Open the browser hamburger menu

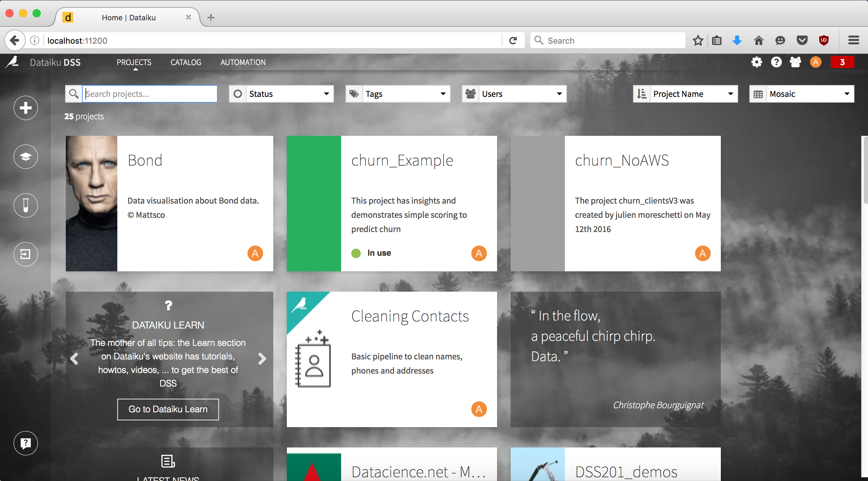point(854,41)
